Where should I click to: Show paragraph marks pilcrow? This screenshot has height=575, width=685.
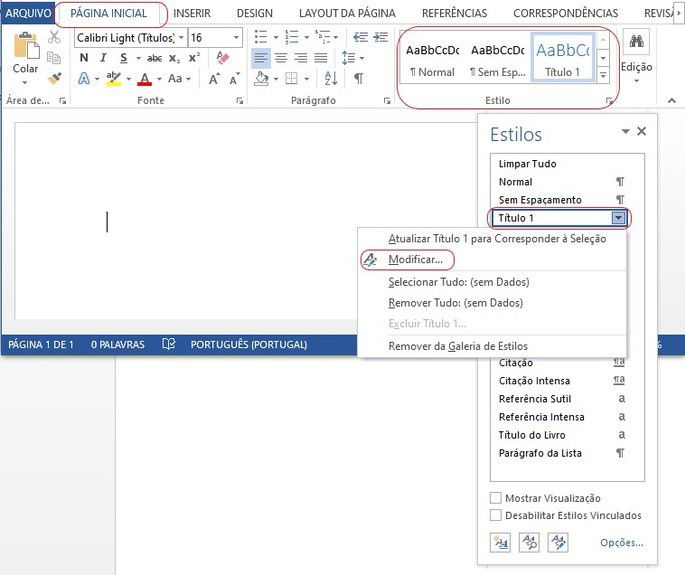click(358, 79)
